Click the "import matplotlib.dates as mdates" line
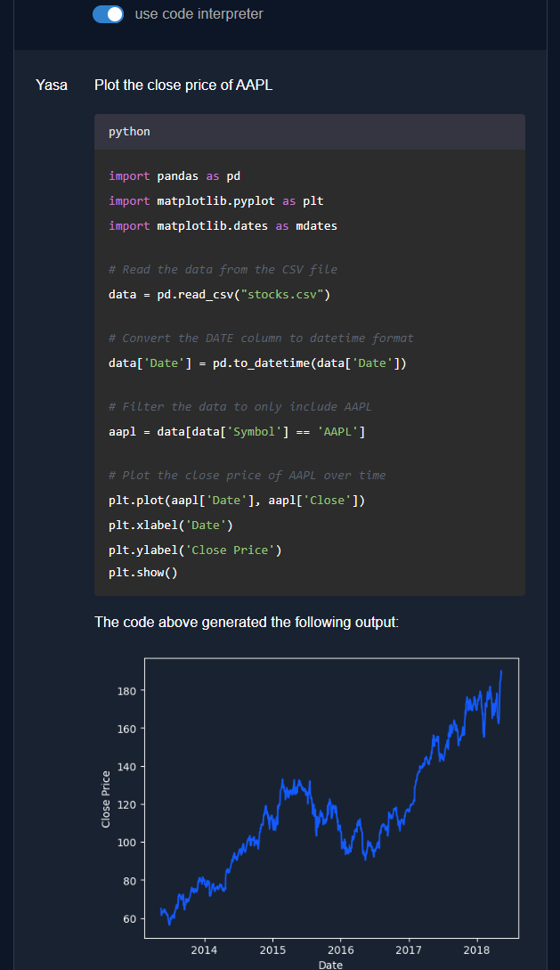The image size is (560, 970). pos(223,225)
